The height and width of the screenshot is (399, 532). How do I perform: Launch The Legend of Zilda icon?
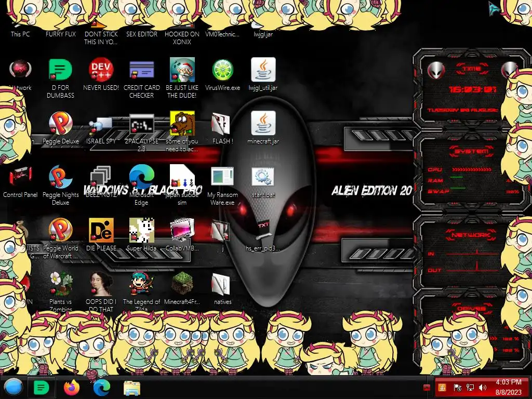[141, 284]
